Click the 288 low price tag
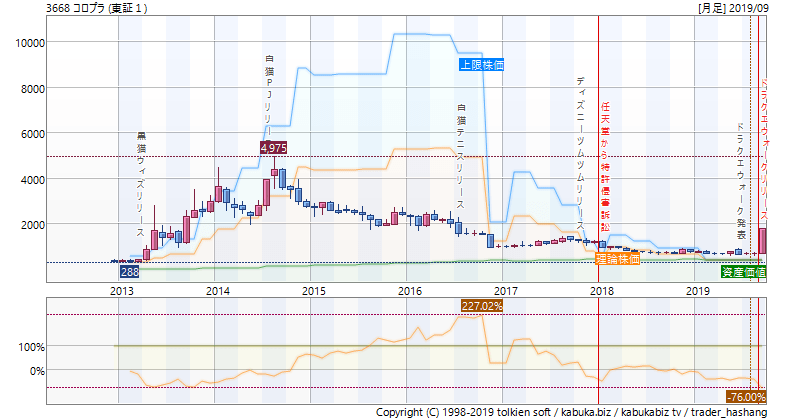786x420 pixels. (x=129, y=272)
